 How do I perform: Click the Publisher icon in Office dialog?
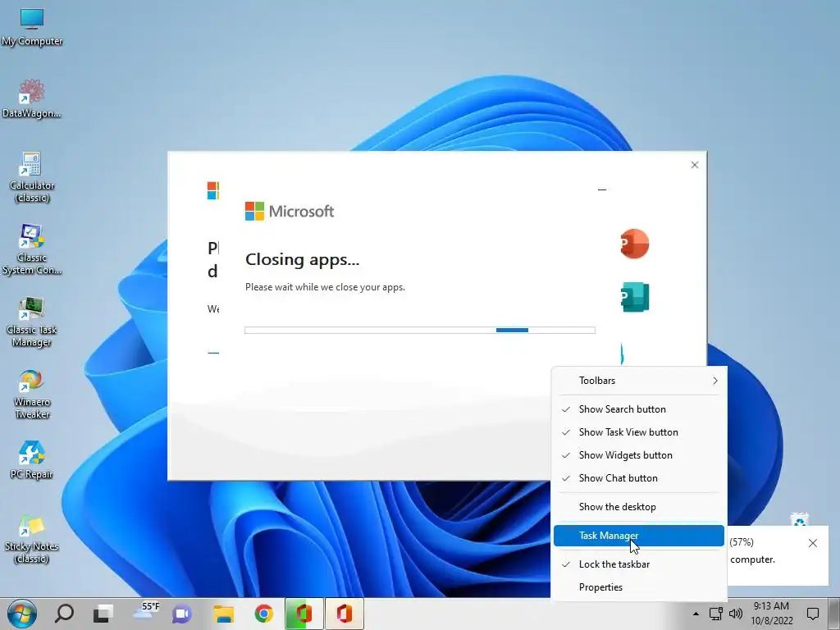(x=635, y=297)
